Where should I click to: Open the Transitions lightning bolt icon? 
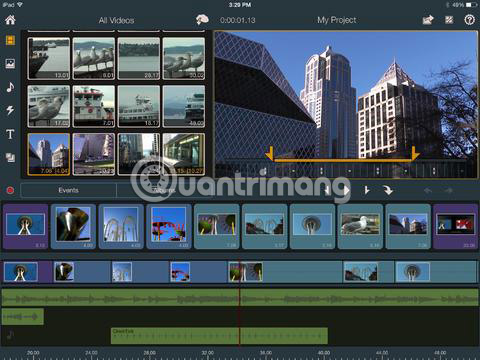pyautogui.click(x=10, y=110)
